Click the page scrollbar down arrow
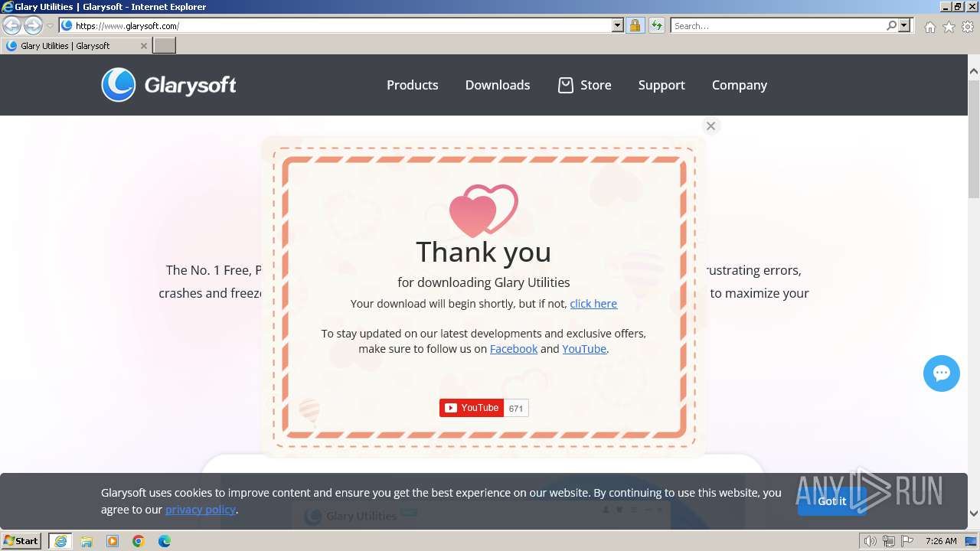The image size is (980, 551). [974, 514]
